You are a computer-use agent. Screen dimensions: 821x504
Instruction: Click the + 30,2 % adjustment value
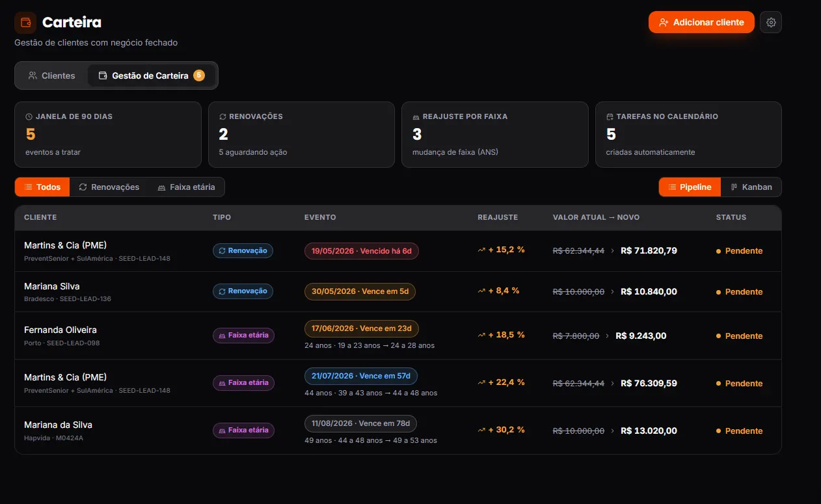(501, 430)
